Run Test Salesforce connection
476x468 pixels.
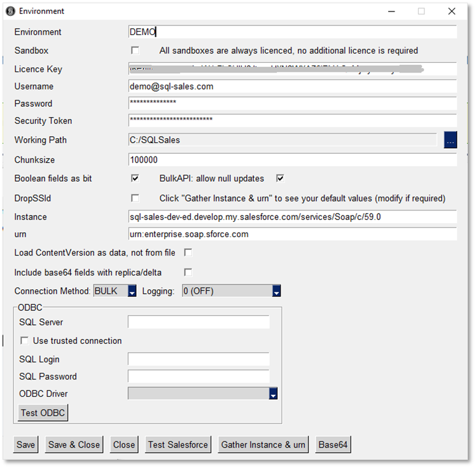pos(178,444)
